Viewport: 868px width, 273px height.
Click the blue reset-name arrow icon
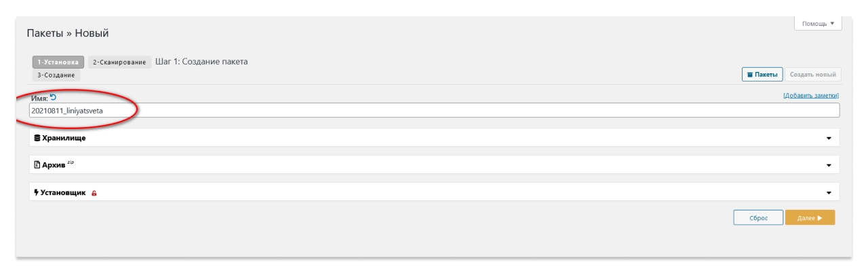coord(53,98)
